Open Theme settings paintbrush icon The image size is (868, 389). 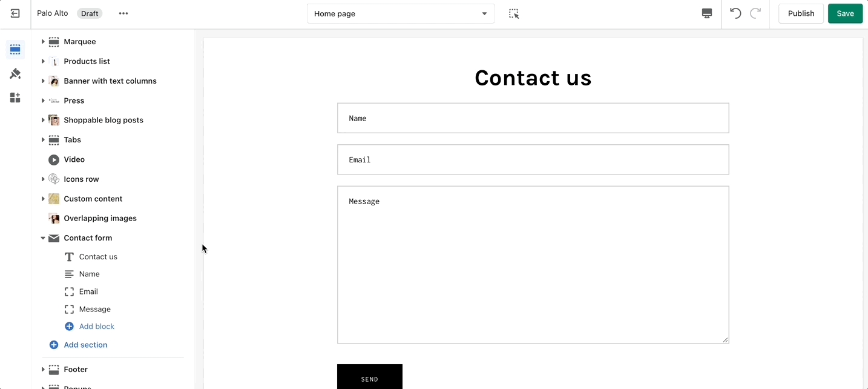pos(15,74)
